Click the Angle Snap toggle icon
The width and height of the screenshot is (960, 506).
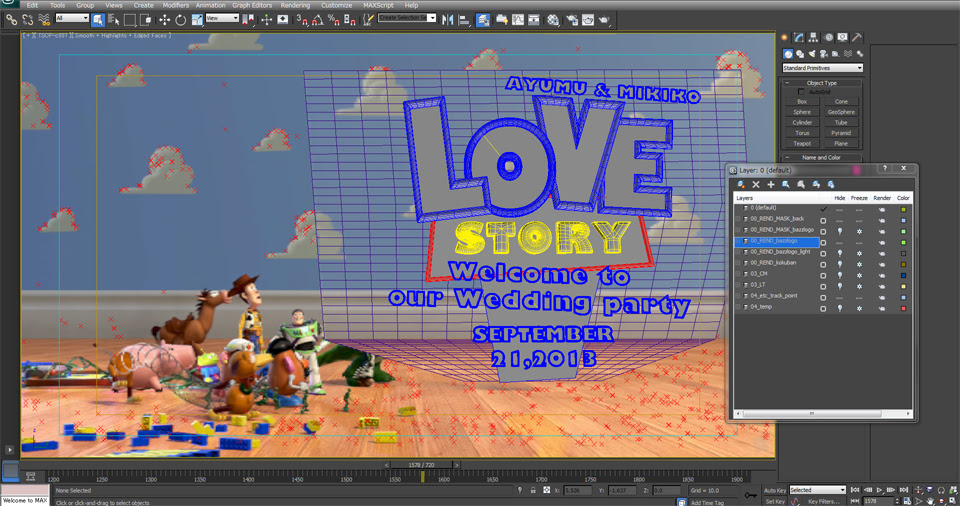click(318, 20)
